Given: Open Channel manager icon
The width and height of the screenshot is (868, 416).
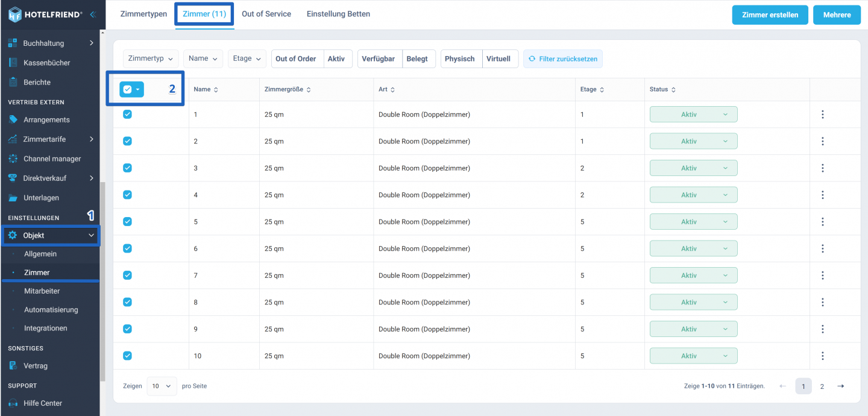Looking at the screenshot, I should pyautogui.click(x=13, y=159).
